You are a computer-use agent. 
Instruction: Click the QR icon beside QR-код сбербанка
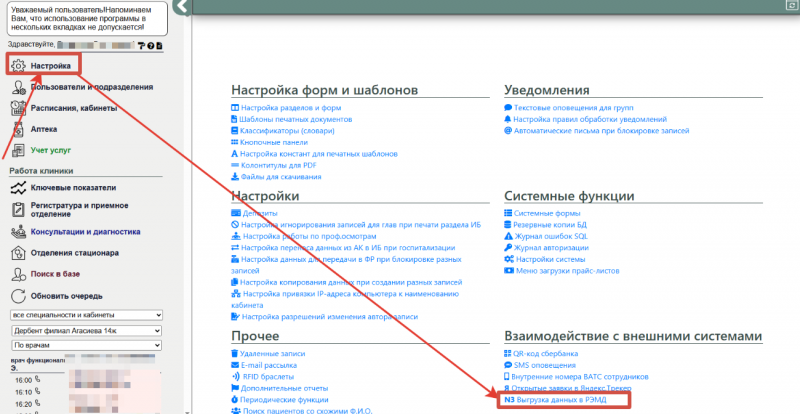coord(507,353)
